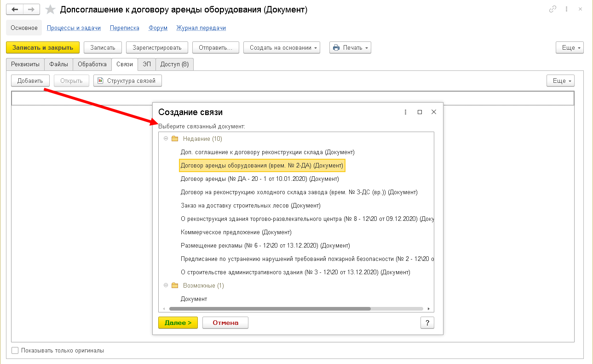Go back with the left arrow button
Viewport: 593px width, 364px height.
pos(14,10)
